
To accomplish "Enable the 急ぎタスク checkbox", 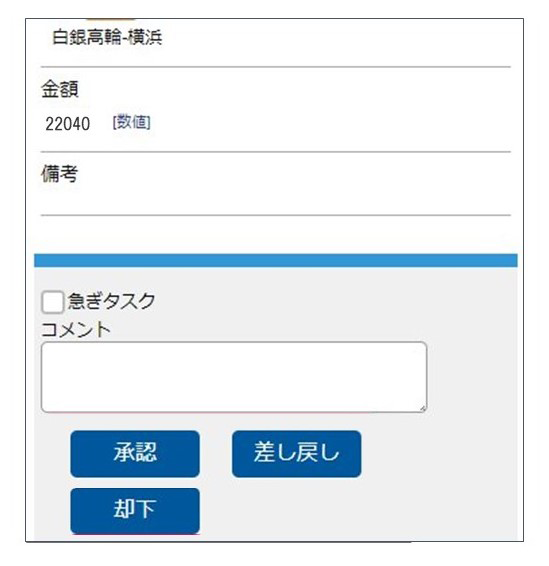I will (53, 302).
